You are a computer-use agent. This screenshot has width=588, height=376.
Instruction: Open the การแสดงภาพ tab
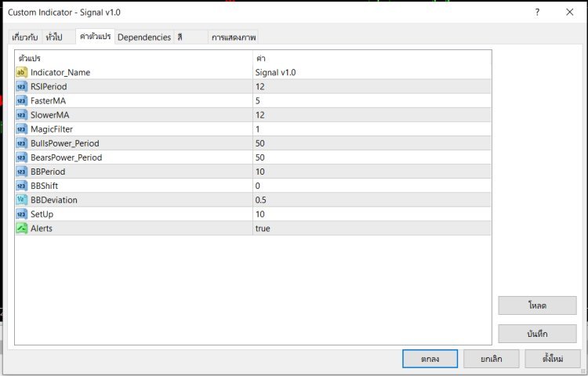coord(233,37)
